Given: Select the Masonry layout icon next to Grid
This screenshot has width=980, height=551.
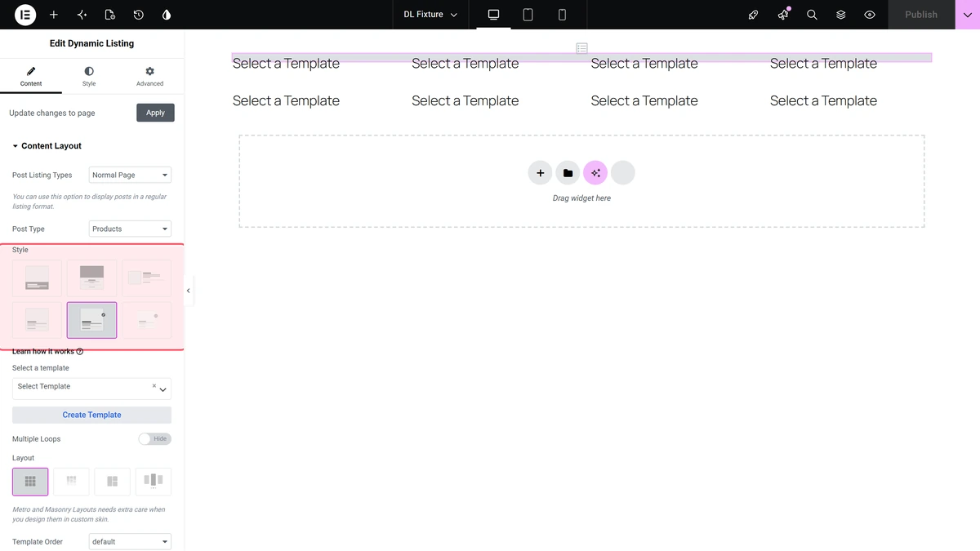Looking at the screenshot, I should (71, 482).
